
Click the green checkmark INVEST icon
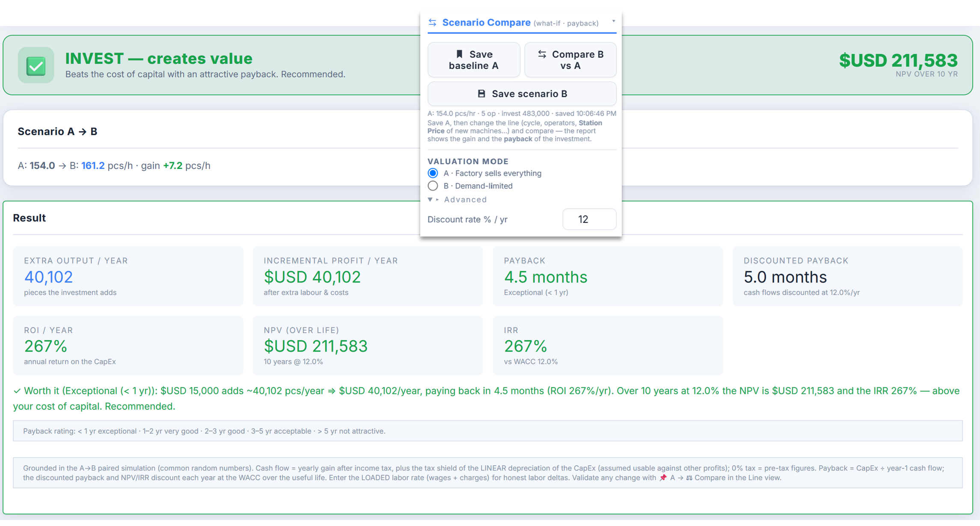(x=36, y=65)
